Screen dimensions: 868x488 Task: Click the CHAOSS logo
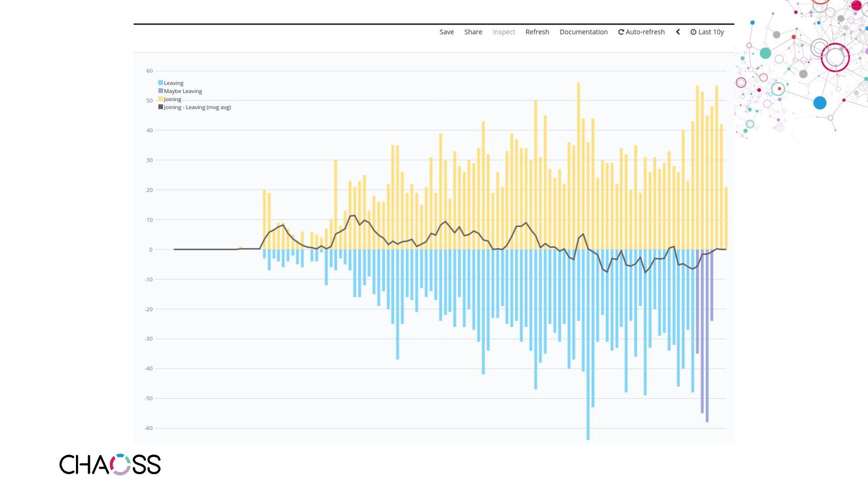click(110, 465)
